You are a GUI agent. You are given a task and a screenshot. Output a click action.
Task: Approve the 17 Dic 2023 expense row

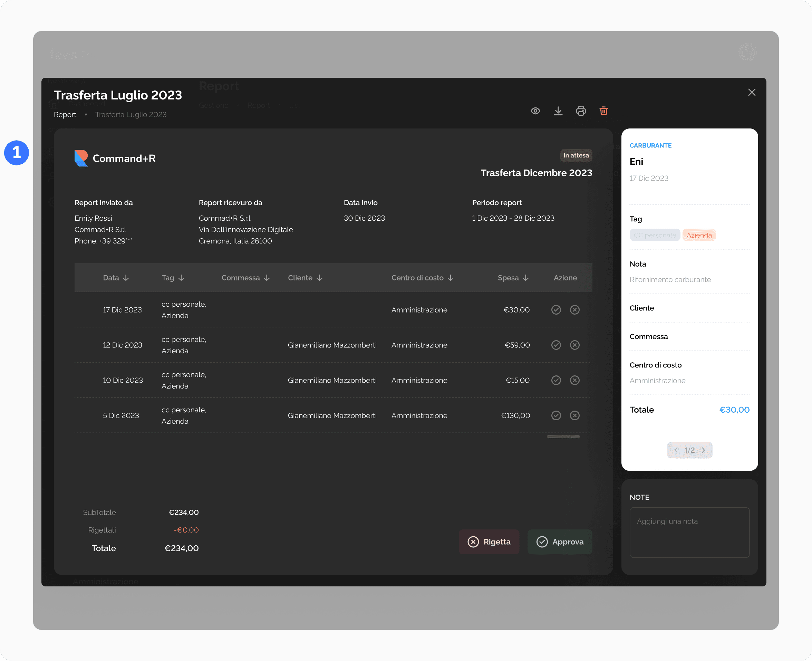[556, 309]
